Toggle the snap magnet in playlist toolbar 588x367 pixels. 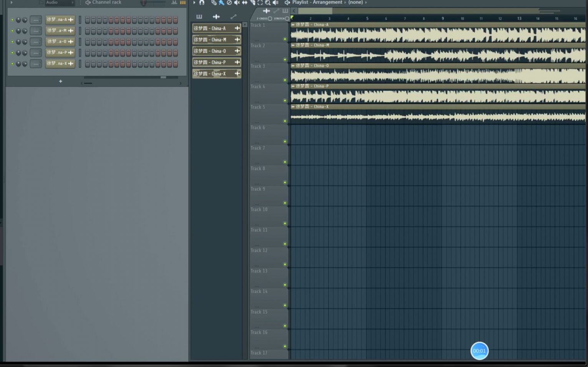pyautogui.click(x=202, y=2)
